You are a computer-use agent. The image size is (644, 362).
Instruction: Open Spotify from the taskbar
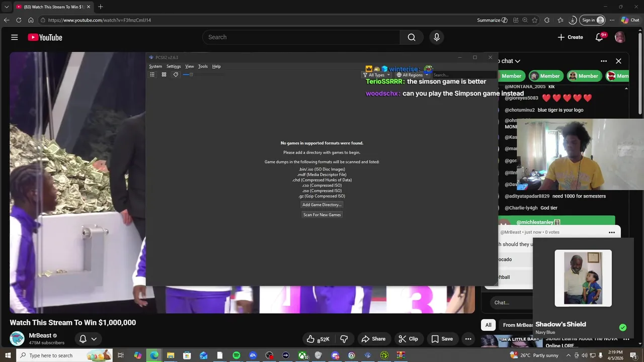[236, 355]
